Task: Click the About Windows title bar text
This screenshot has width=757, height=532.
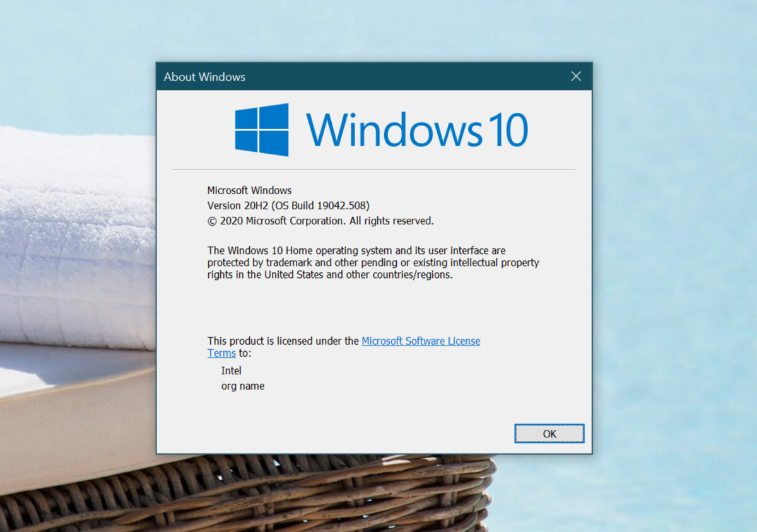Action: (204, 77)
